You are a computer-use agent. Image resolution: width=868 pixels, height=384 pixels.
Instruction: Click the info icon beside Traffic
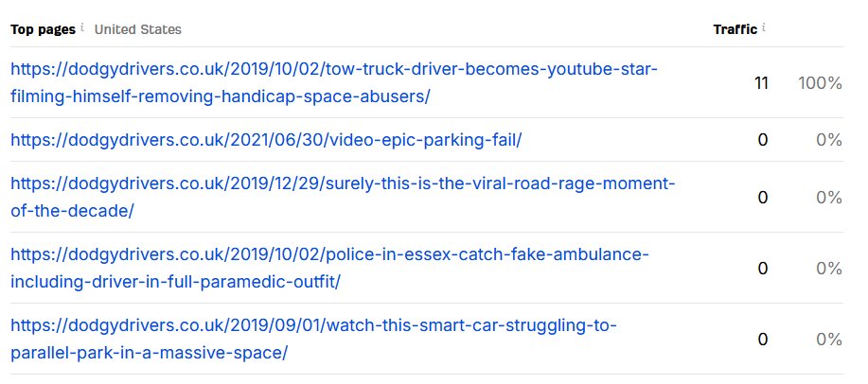point(764,27)
